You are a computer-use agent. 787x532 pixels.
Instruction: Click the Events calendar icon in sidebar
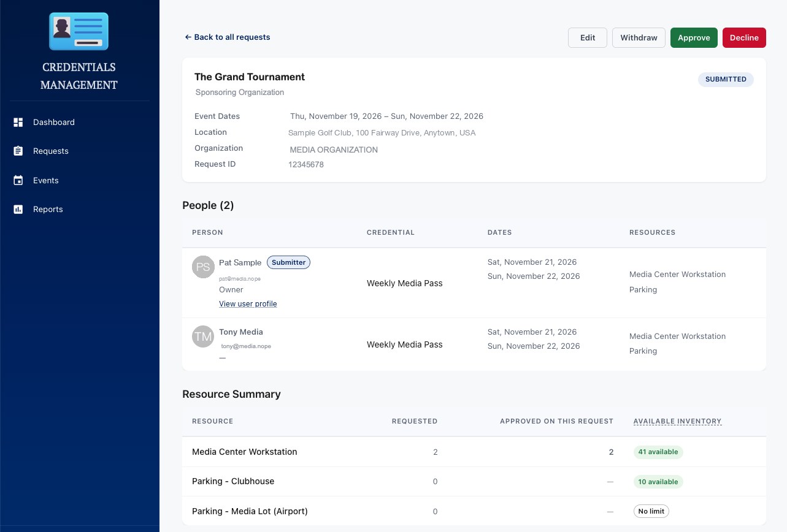tap(18, 180)
